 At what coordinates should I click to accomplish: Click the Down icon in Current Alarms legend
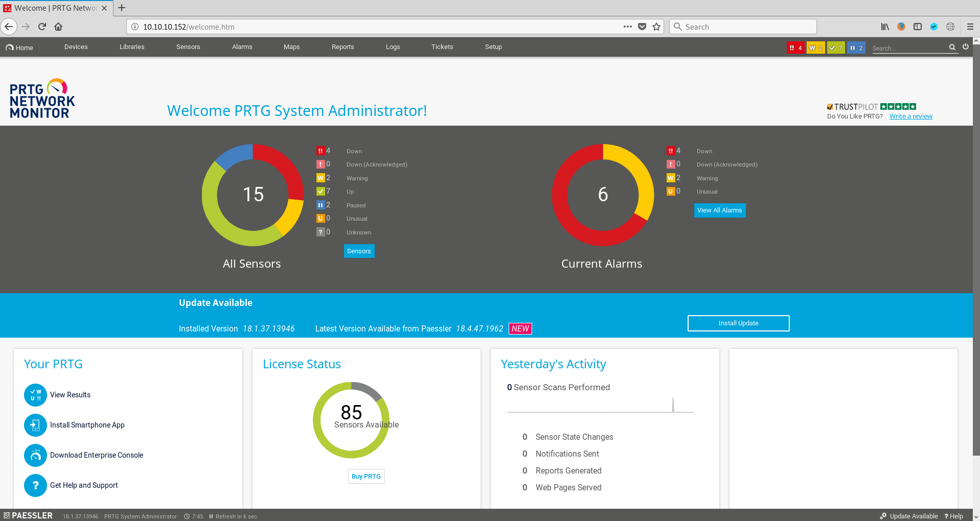point(671,151)
